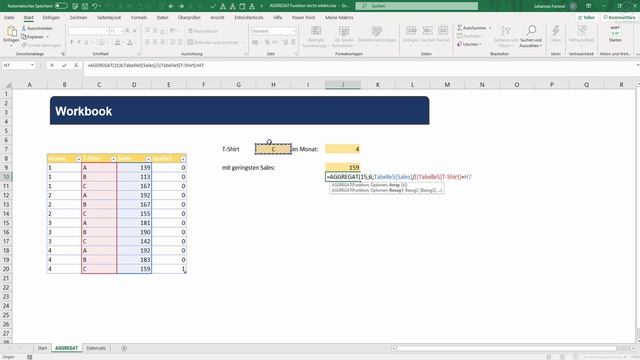Click the formula bar Cancel X icon
Image resolution: width=640 pixels, height=360 pixels.
click(x=52, y=65)
